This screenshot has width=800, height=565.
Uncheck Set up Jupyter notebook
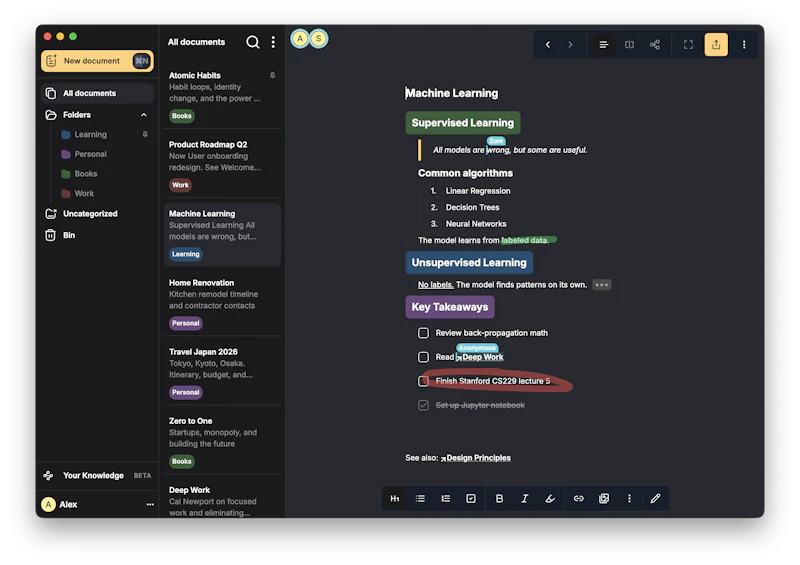pos(423,405)
